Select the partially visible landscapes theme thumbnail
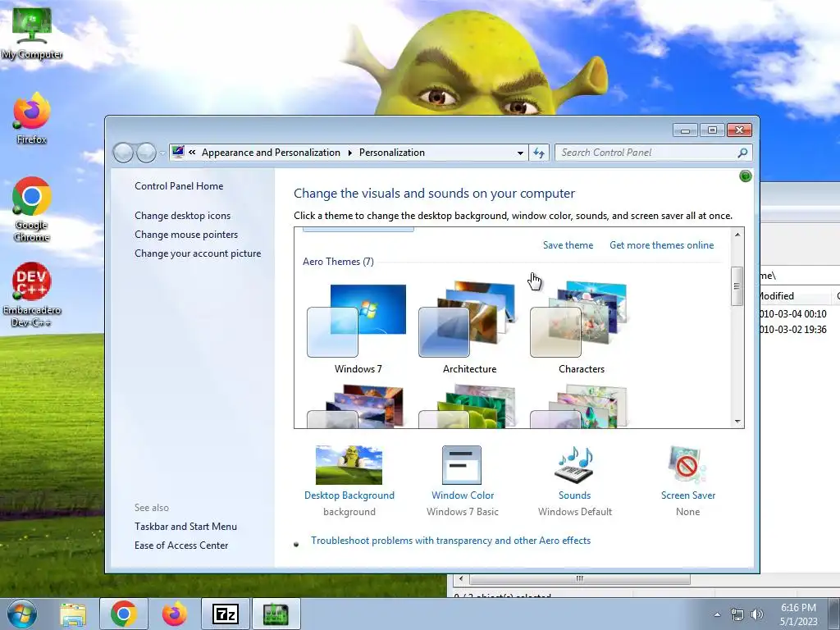The width and height of the screenshot is (840, 630). coord(357,406)
